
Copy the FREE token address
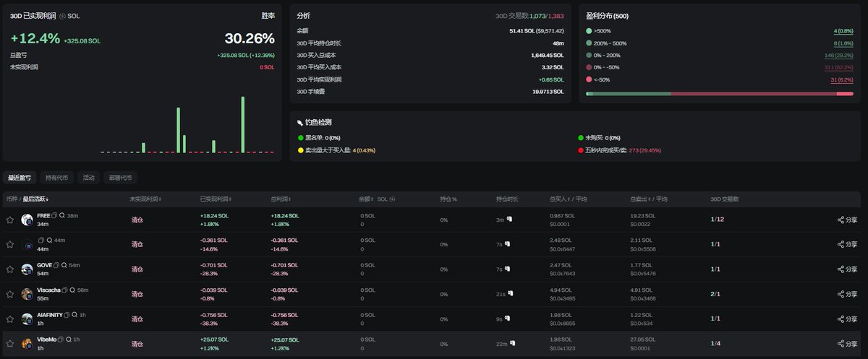(54, 216)
